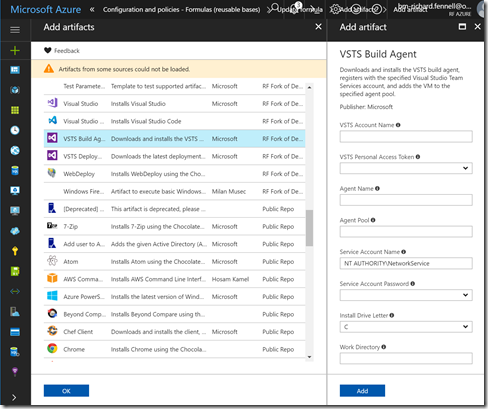Click the Atom artifact icon
Viewport: 488px width, 409px height.
point(52,261)
